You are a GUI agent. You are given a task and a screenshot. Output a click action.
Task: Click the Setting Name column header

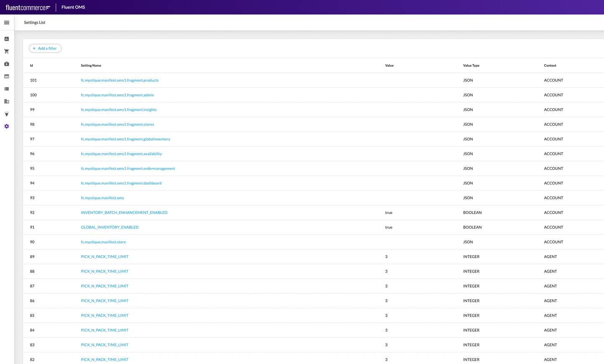91,65
